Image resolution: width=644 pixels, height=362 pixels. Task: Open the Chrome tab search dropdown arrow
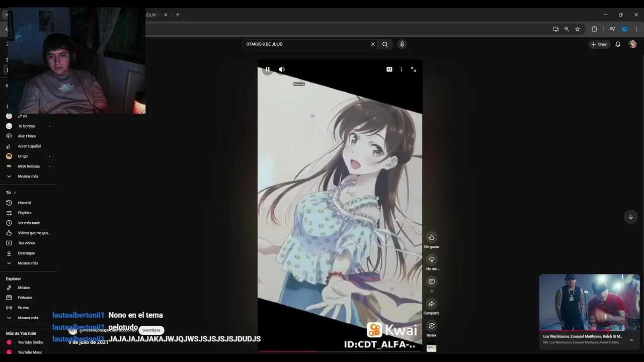click(6, 15)
